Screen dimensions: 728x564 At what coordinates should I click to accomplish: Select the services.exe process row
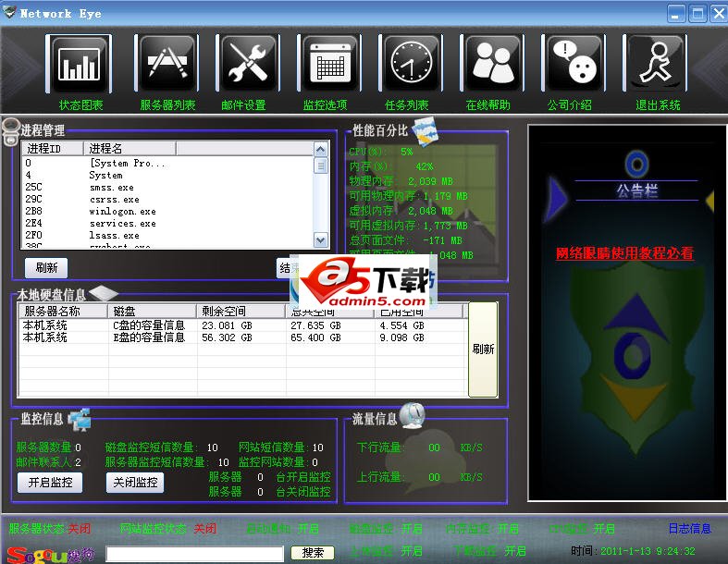(168, 223)
